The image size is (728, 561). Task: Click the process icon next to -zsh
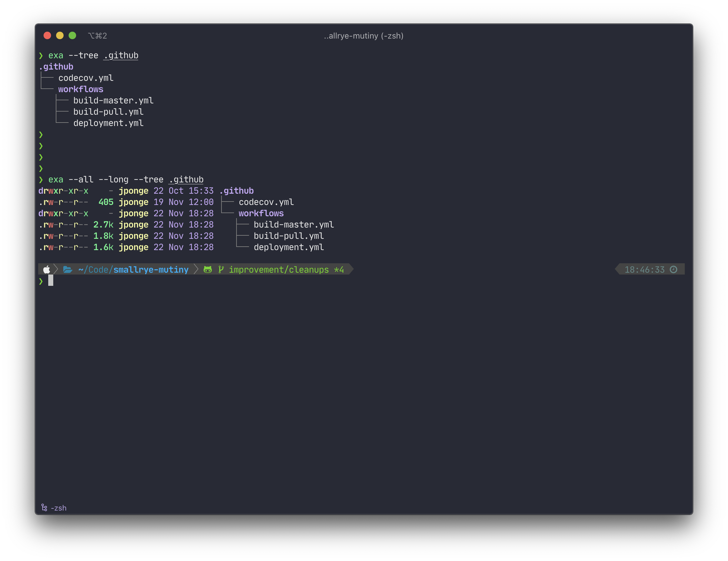coord(44,508)
